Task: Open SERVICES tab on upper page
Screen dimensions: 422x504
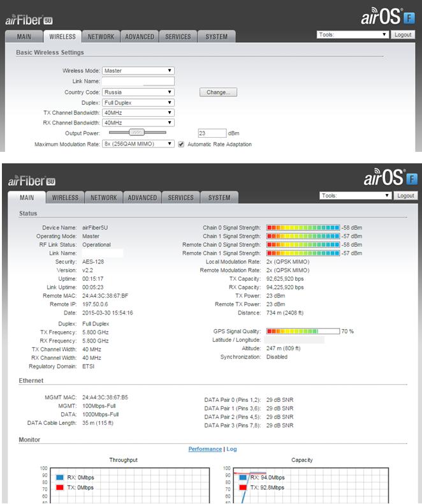Action: pyautogui.click(x=178, y=36)
